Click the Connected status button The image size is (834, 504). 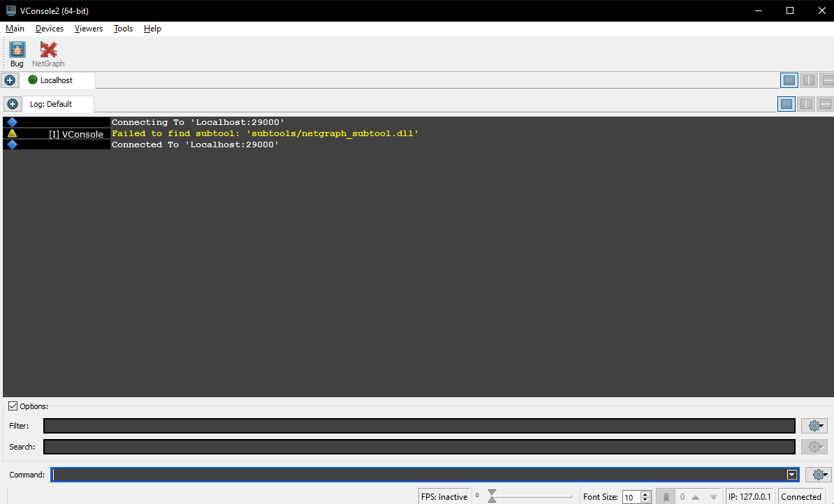(800, 497)
